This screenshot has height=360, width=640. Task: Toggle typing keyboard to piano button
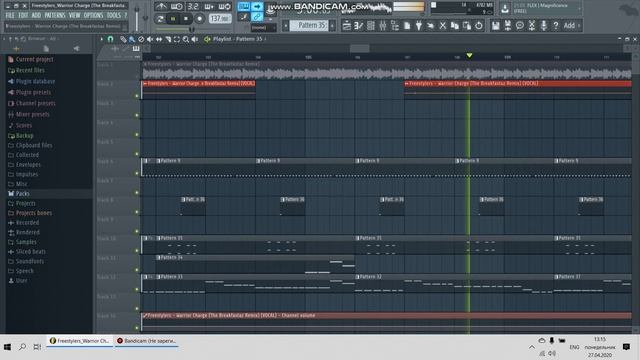(244, 7)
